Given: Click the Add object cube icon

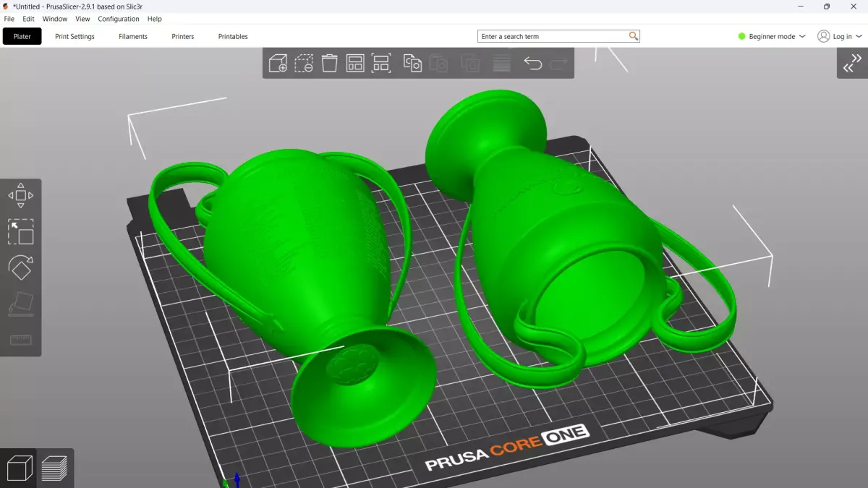Looking at the screenshot, I should pyautogui.click(x=278, y=64).
